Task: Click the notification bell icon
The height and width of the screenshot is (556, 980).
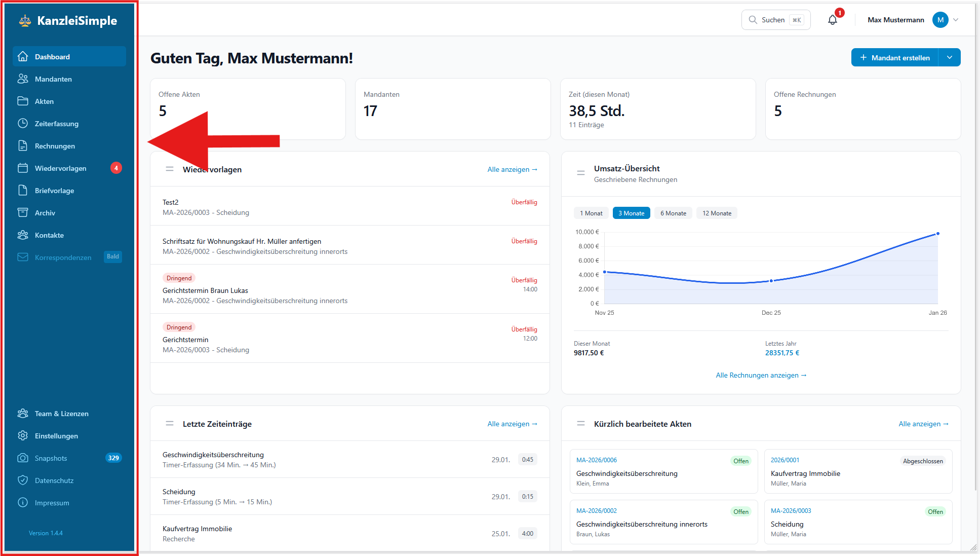Action: click(x=832, y=20)
